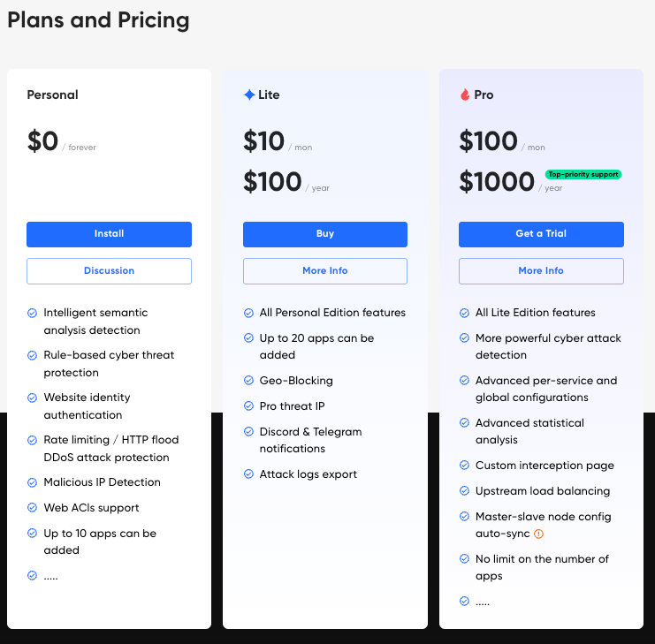The image size is (655, 644).
Task: Click the Personal plan title
Action: tap(52, 95)
